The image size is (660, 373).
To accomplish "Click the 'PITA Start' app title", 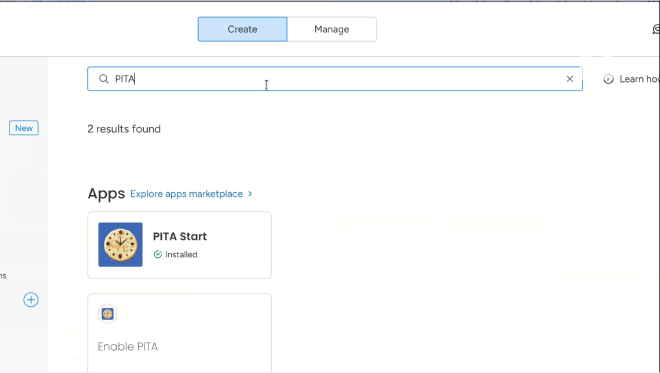I will (180, 236).
